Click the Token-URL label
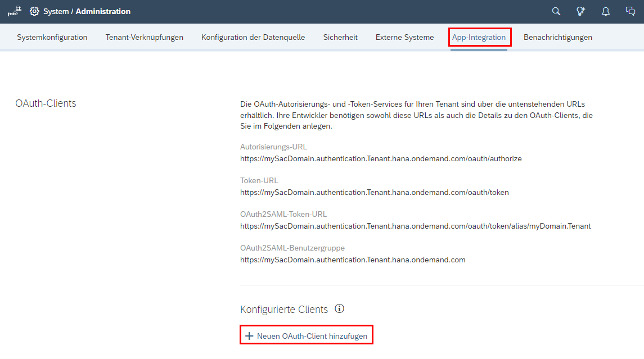644x359 pixels. click(x=259, y=180)
